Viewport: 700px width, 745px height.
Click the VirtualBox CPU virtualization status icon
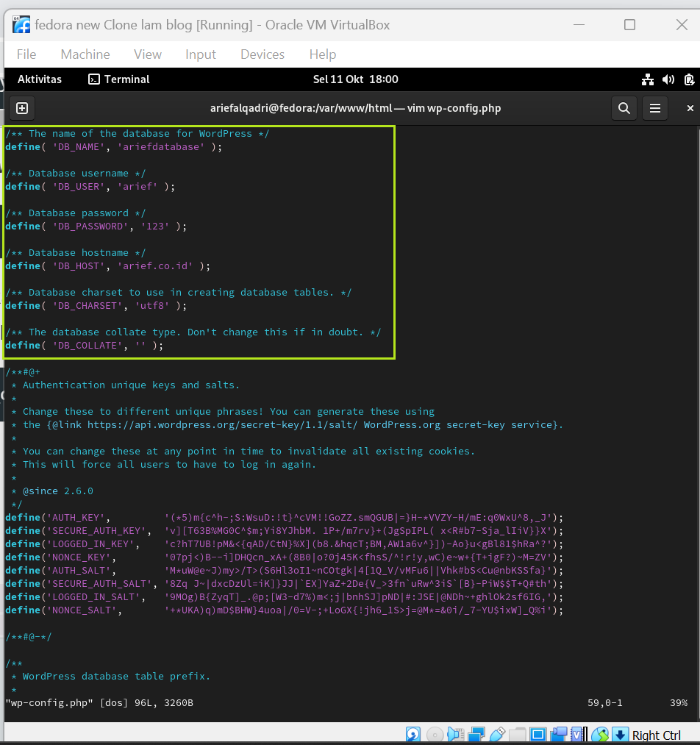click(579, 735)
